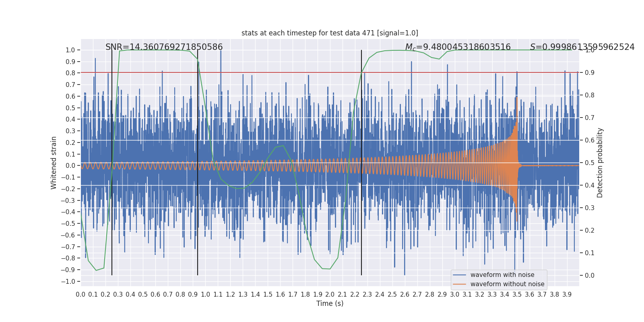Click the S=0.9998613595962524 annotation
The image size is (644, 322).
[x=582, y=47]
